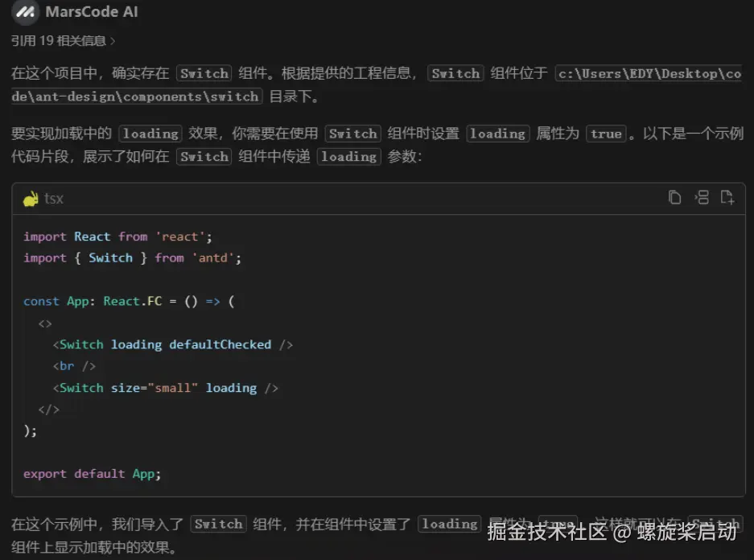Screen dimensions: 754x560
Task: Click the code line import React from 'react'
Action: (x=117, y=237)
